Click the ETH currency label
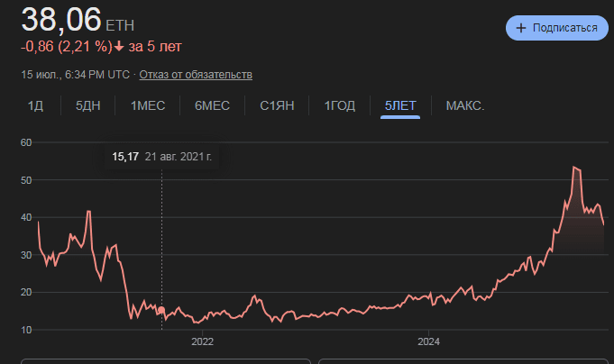The image size is (614, 364). pyautogui.click(x=122, y=24)
